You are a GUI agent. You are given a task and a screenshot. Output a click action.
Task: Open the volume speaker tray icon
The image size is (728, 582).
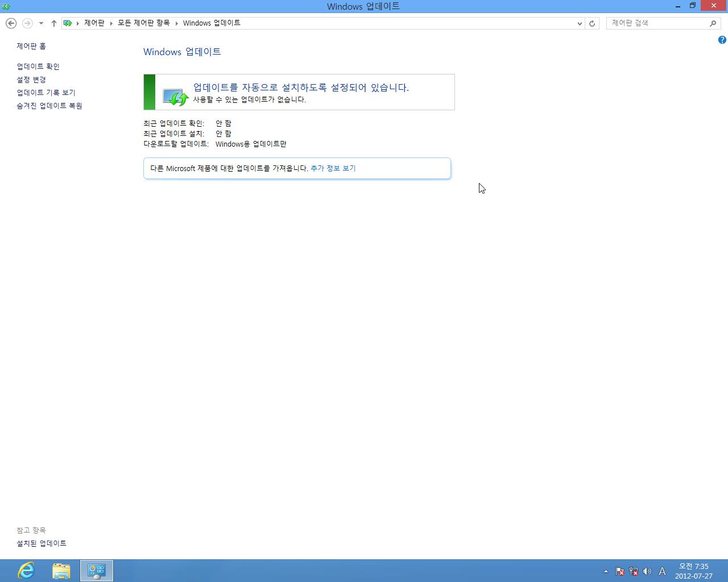647,571
